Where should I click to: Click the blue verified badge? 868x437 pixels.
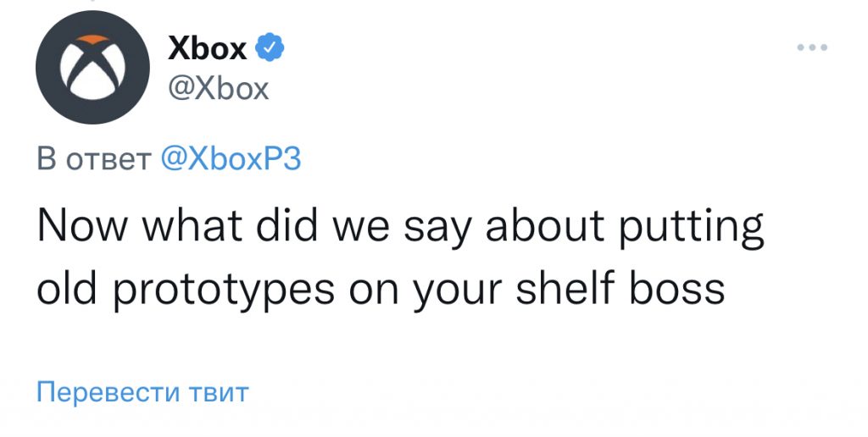coord(270,47)
